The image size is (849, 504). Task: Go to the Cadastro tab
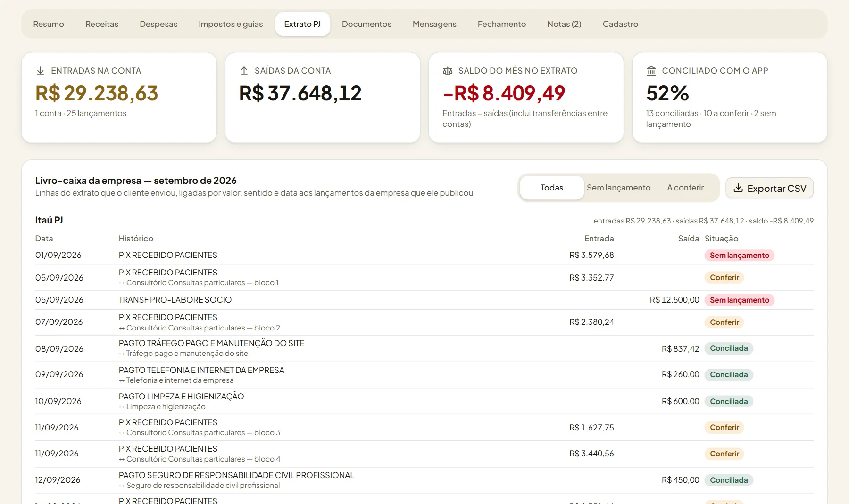620,24
